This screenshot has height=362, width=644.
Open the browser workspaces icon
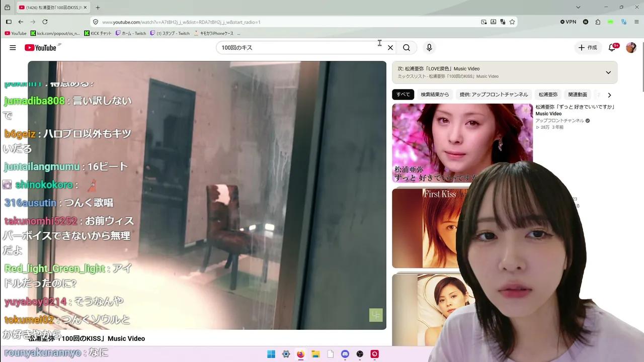7,8
